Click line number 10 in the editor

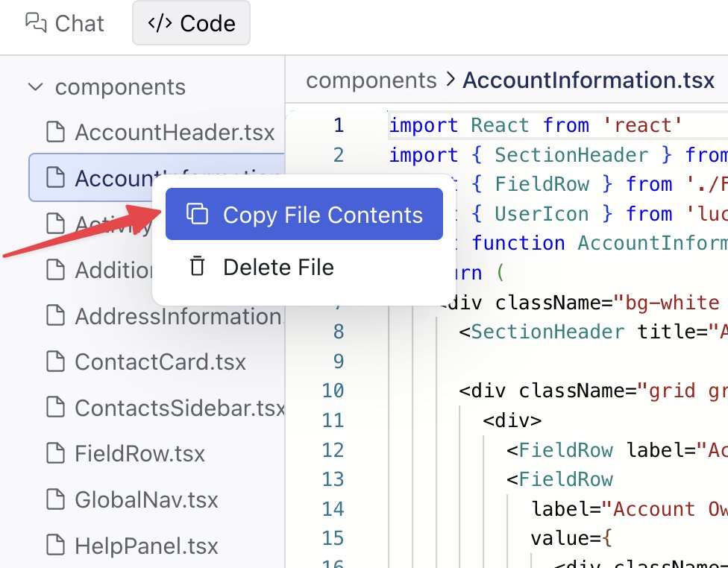333,391
